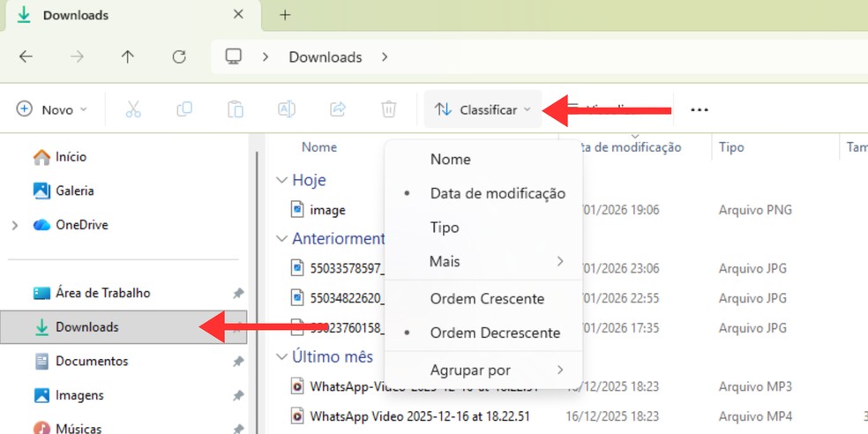This screenshot has width=868, height=434.
Task: Open the Agrupar por submenu
Action: (483, 370)
